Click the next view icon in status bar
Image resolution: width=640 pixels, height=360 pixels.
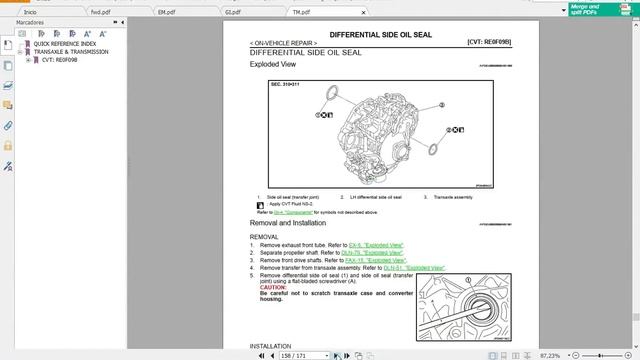click(370, 356)
